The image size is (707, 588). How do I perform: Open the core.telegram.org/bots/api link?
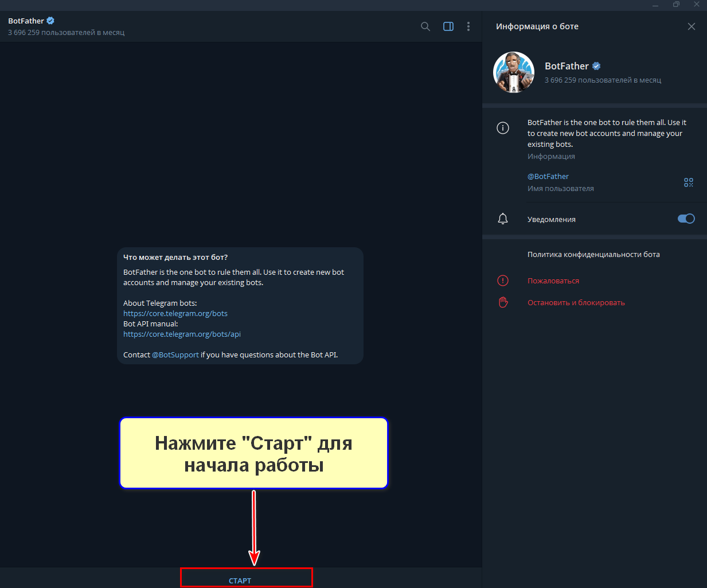pos(182,334)
